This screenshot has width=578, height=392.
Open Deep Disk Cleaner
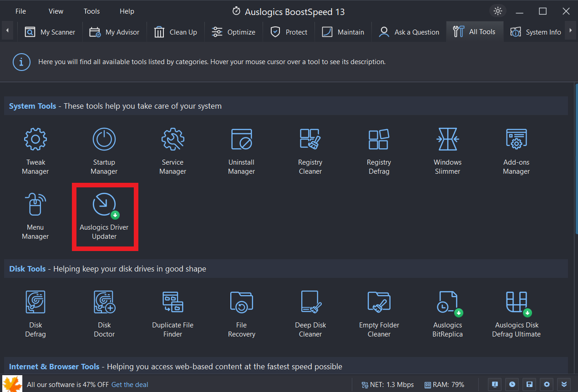pyautogui.click(x=310, y=314)
